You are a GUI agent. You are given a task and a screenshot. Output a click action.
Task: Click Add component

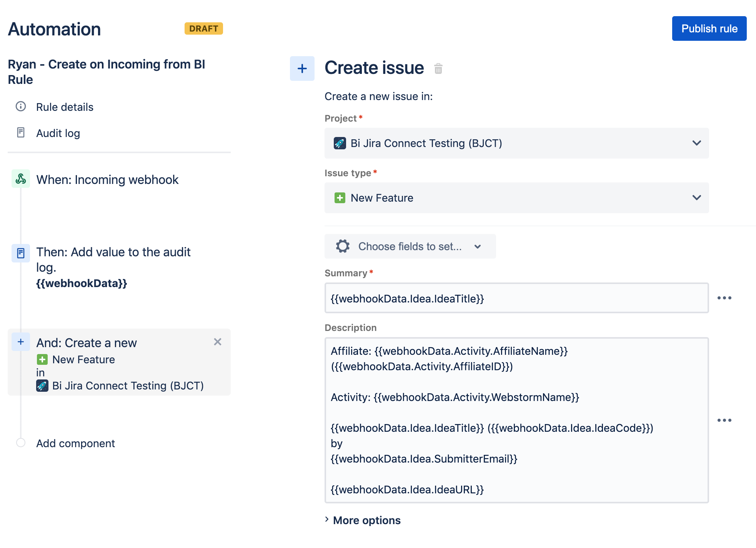click(75, 443)
